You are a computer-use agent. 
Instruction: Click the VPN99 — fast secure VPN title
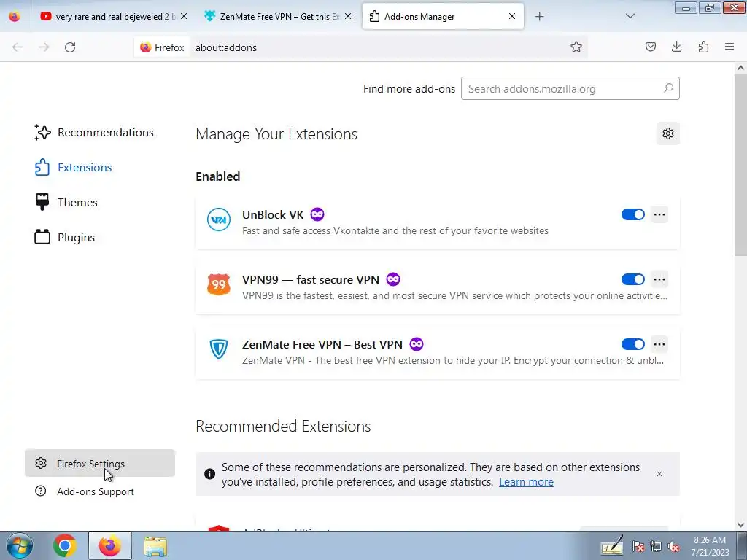coord(311,279)
